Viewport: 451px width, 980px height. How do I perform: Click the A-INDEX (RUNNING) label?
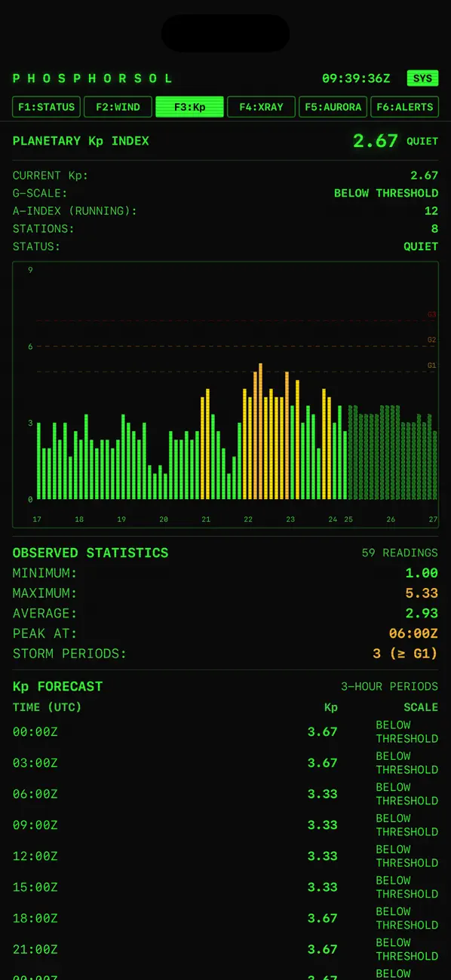tap(75, 211)
